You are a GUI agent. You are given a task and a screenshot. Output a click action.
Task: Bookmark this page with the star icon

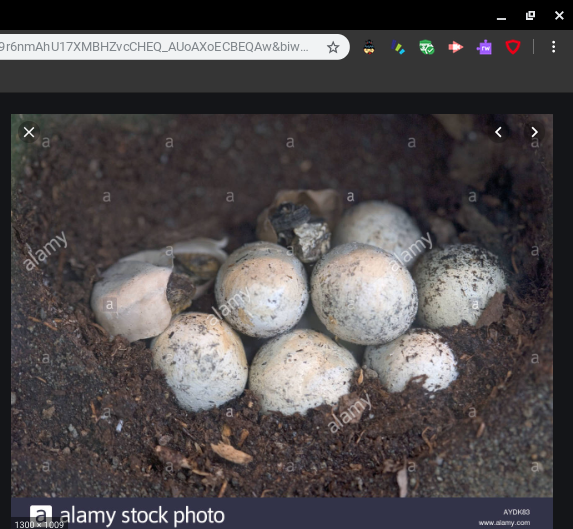(333, 47)
